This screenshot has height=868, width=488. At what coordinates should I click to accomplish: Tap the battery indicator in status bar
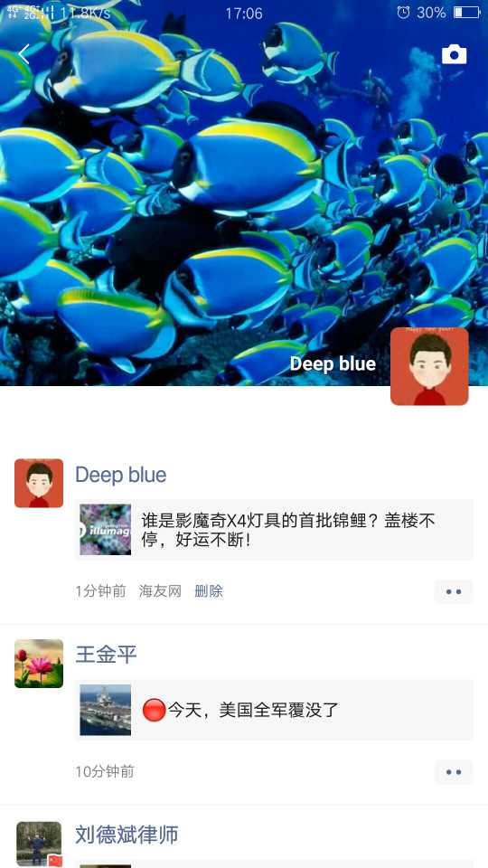(467, 12)
